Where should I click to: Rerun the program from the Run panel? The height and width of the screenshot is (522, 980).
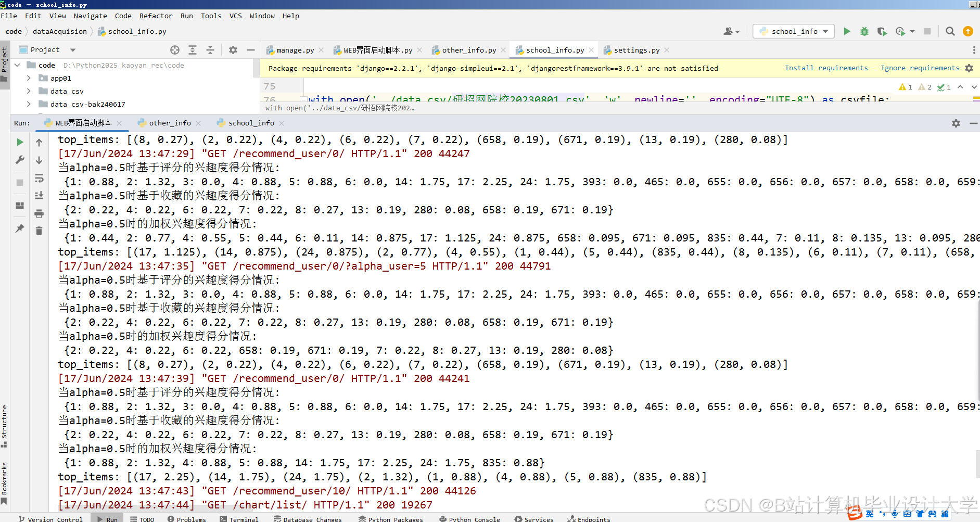point(19,142)
